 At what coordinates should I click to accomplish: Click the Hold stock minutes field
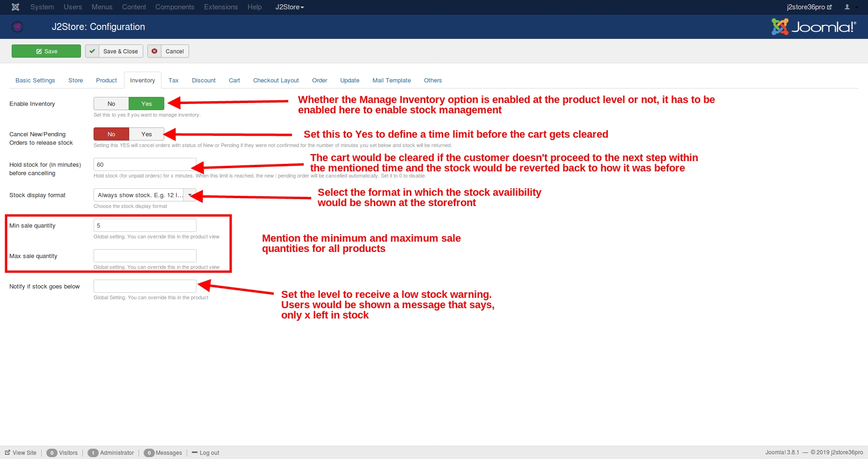pos(145,164)
